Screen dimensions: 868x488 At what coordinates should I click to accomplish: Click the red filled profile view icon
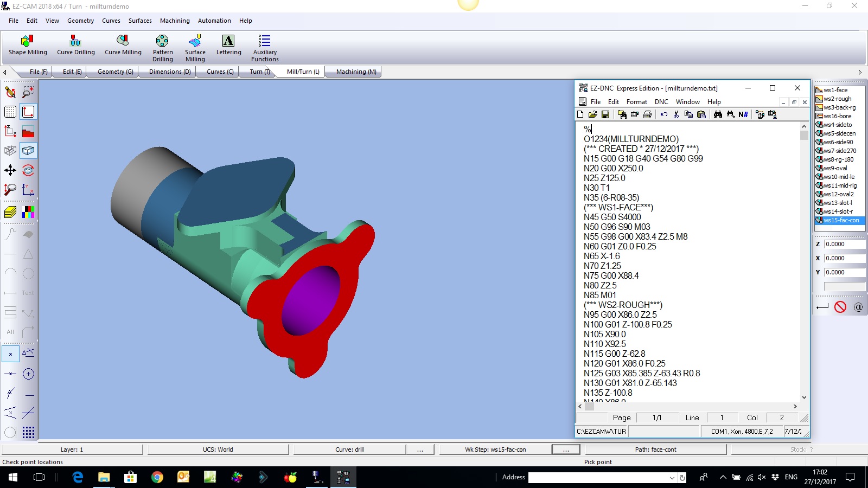coord(28,131)
